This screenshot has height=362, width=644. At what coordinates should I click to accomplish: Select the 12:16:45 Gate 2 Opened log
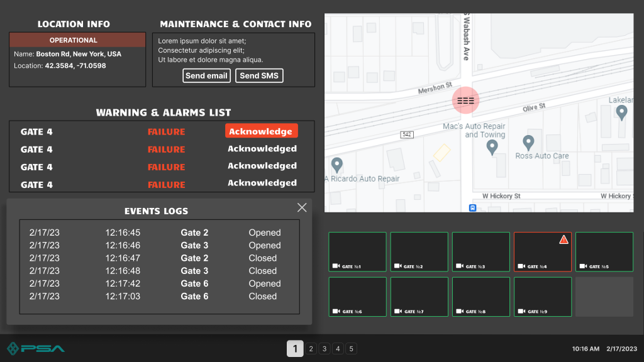click(159, 233)
